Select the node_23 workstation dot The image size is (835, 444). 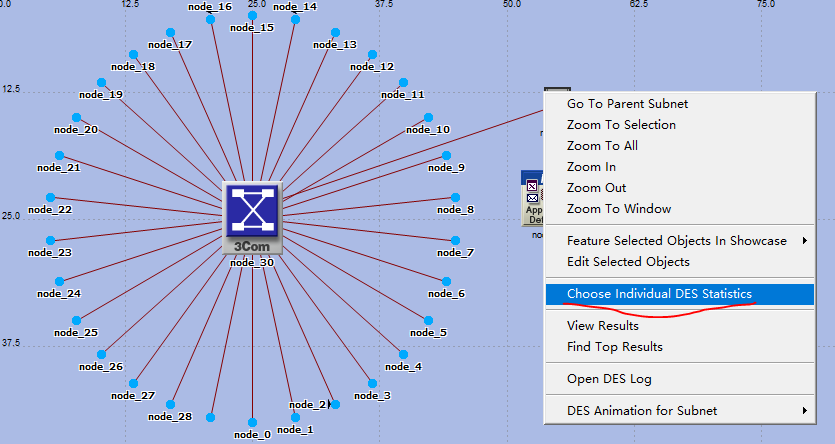(51, 241)
